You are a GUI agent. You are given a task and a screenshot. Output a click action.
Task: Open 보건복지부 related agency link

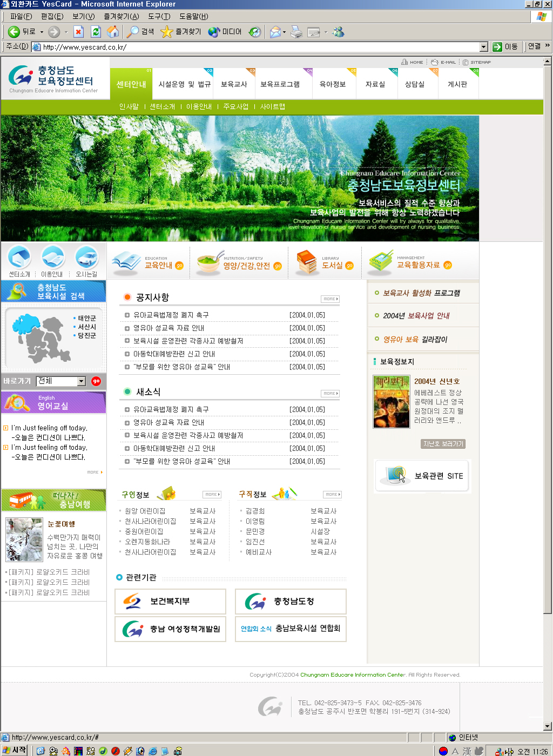tap(170, 602)
